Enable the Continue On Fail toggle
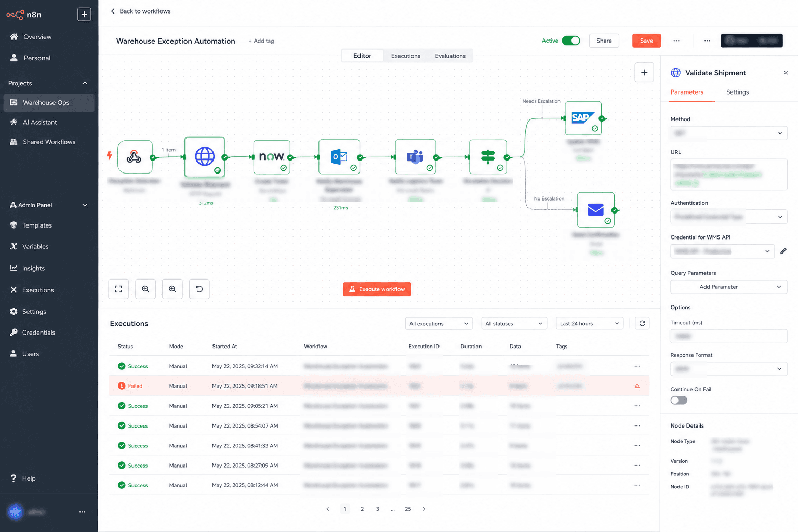 click(679, 400)
